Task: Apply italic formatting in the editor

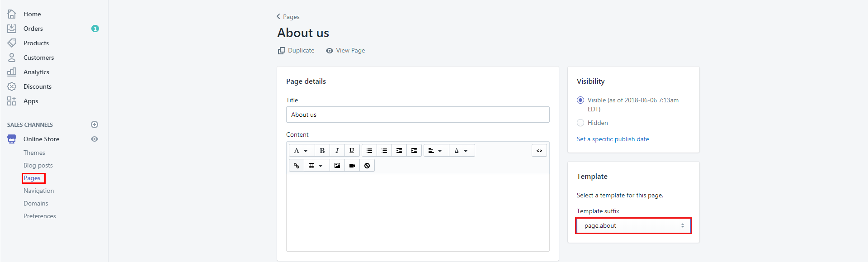Action: click(337, 151)
